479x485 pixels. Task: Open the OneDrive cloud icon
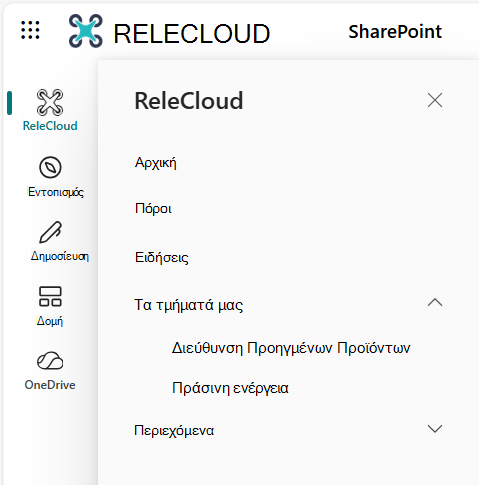(x=50, y=360)
